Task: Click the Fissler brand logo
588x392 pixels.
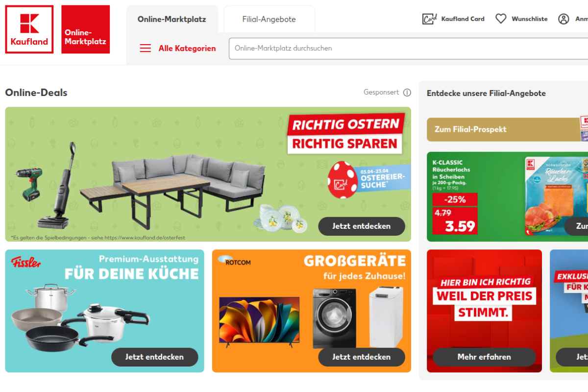Action: click(x=25, y=262)
